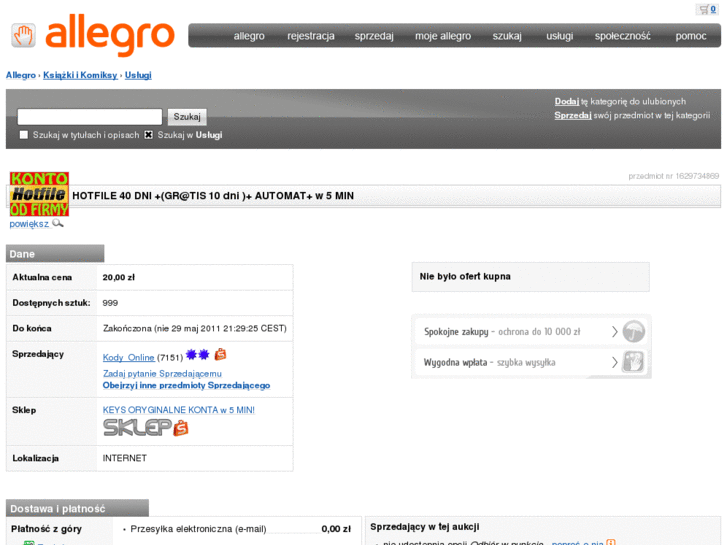Click the umbrella icon for Spokojne zakupy

click(x=633, y=332)
